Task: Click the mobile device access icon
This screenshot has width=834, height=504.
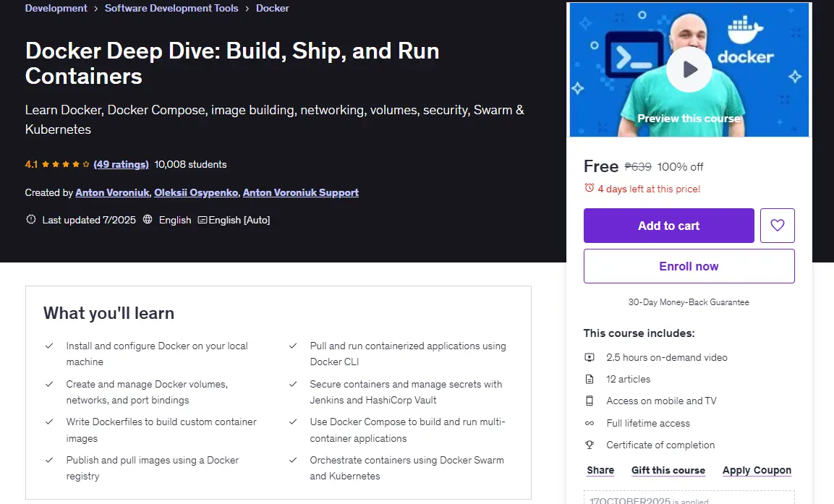Action: click(x=590, y=401)
